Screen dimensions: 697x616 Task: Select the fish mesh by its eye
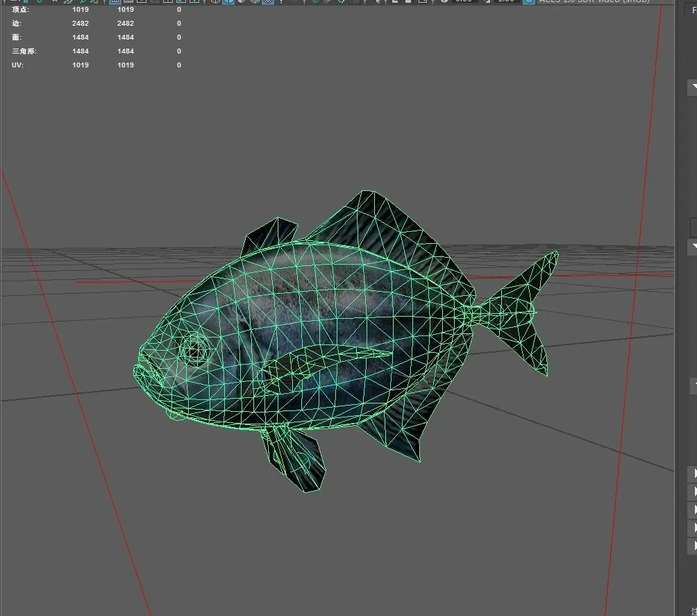click(194, 351)
